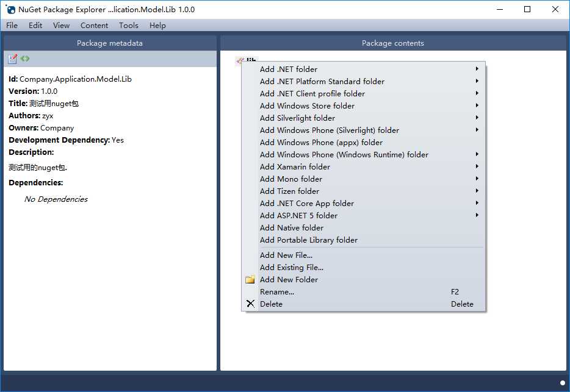
Task: Choose Add .NET Client profile folder
Action: [x=364, y=93]
